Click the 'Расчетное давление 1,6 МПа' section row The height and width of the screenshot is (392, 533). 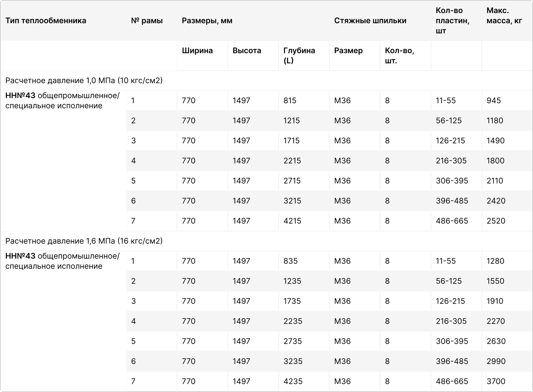tap(84, 241)
